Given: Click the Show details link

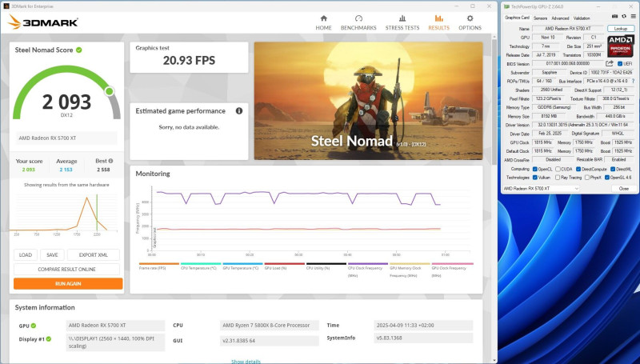Looking at the screenshot, I should 246,362.
